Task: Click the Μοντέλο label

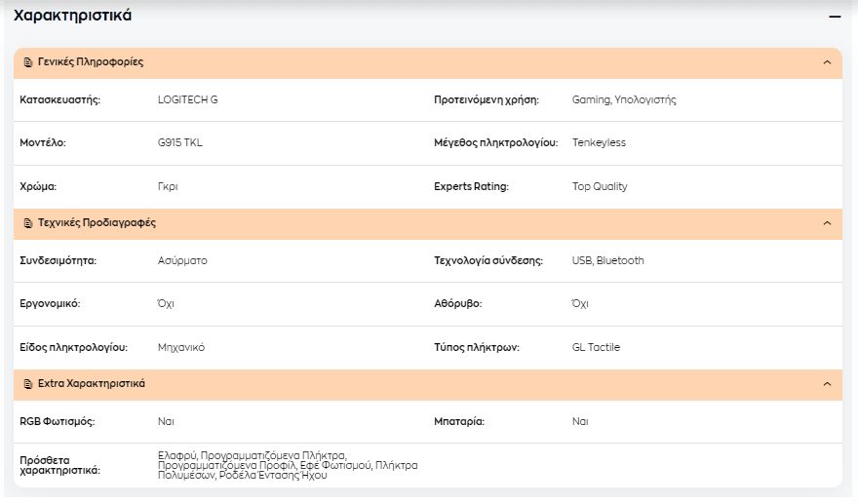Action: click(43, 143)
